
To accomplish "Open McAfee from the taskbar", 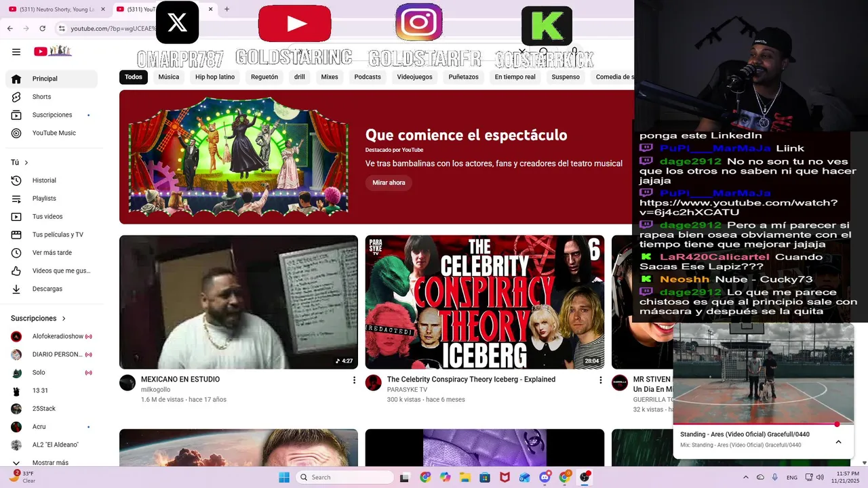I will tap(505, 477).
